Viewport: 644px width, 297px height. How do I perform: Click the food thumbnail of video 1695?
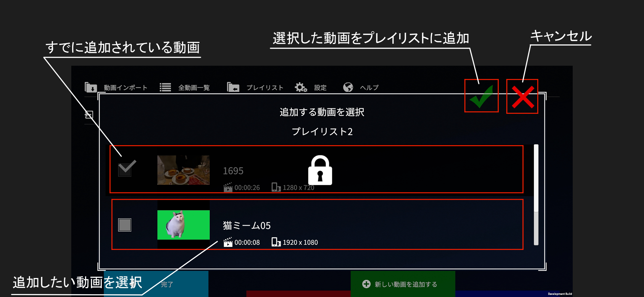[184, 170]
